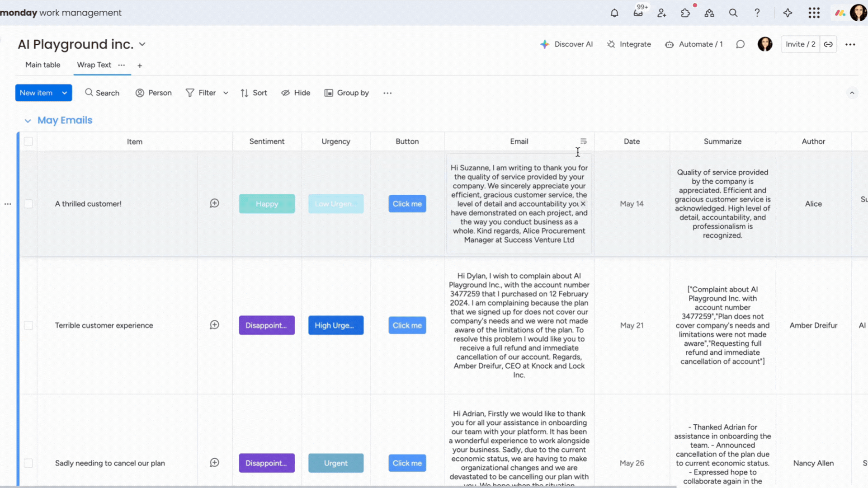Open the May Emails group title
The width and height of the screenshot is (868, 488).
[x=65, y=120]
